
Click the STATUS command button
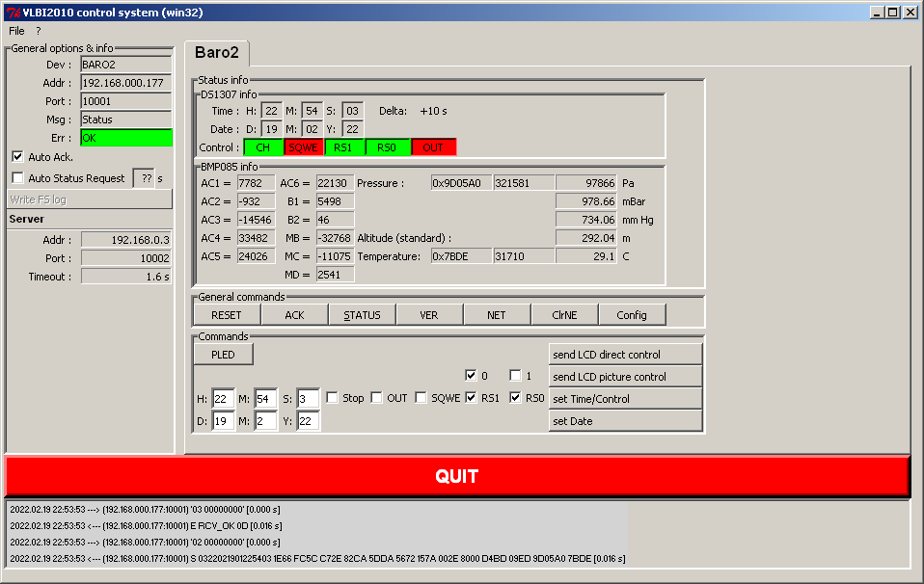pyautogui.click(x=362, y=315)
